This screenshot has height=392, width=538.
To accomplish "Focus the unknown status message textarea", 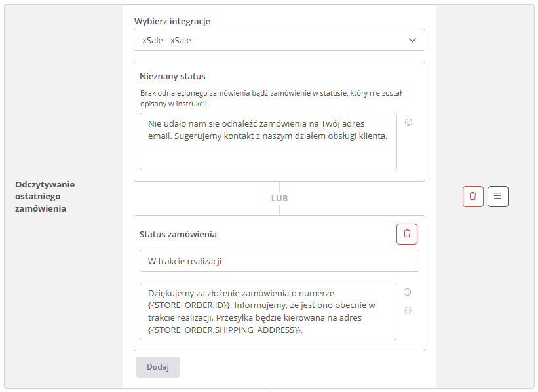I will click(x=268, y=141).
